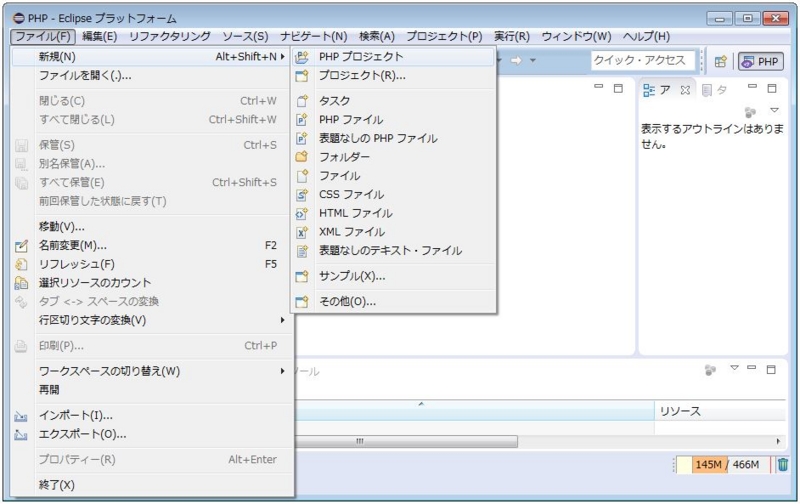Choose 移動(V)... from File menu
Image resolution: width=800 pixels, height=504 pixels.
152,227
